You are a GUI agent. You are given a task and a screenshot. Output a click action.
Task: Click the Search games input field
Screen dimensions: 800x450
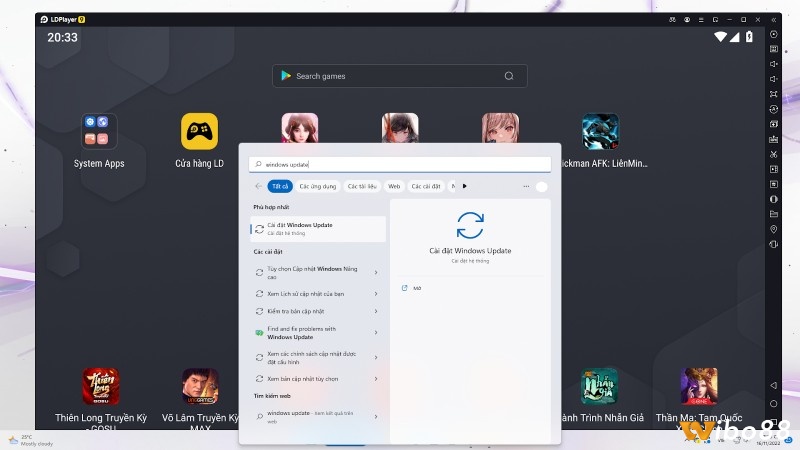(399, 76)
